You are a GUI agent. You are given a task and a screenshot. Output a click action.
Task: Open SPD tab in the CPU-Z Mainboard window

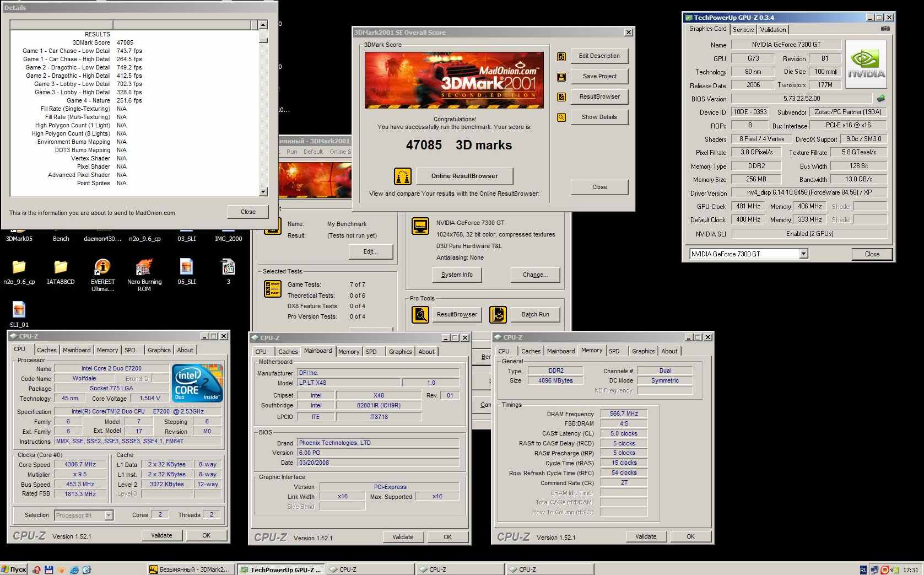371,352
